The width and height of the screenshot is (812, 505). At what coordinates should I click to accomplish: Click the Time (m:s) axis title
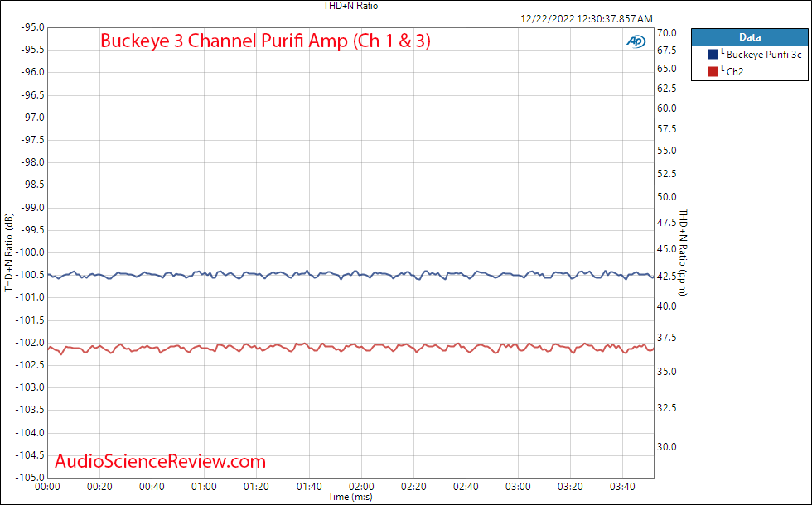click(x=350, y=497)
